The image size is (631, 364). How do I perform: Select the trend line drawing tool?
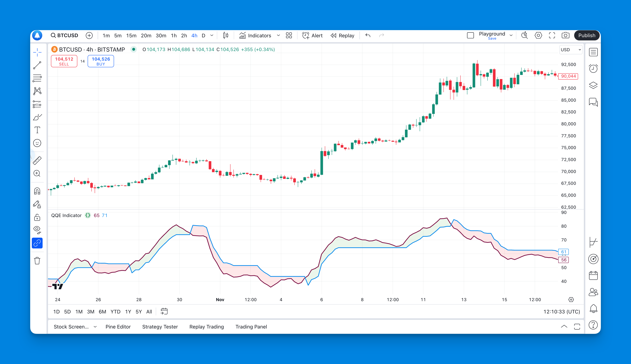click(x=37, y=65)
